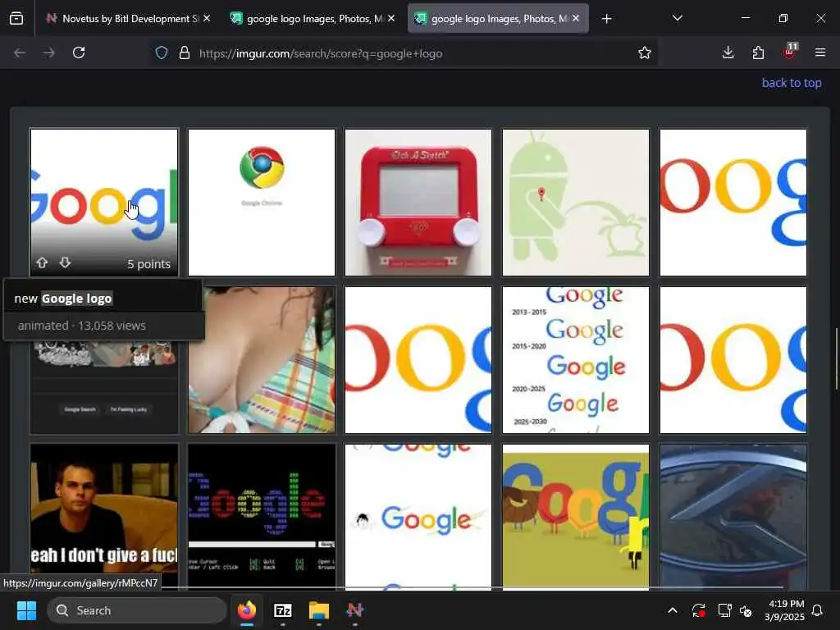Open the Google logo with small face thumbnail
Image resolution: width=840 pixels, height=630 pixels.
[x=418, y=517]
